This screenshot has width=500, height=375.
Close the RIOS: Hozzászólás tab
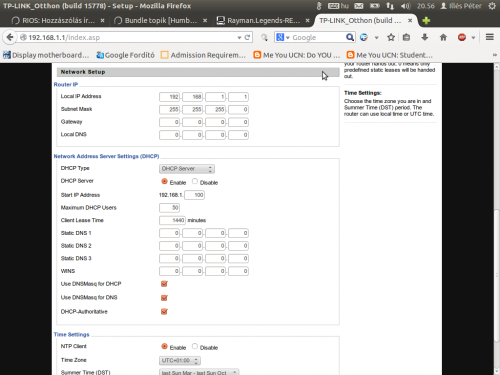tap(102, 21)
